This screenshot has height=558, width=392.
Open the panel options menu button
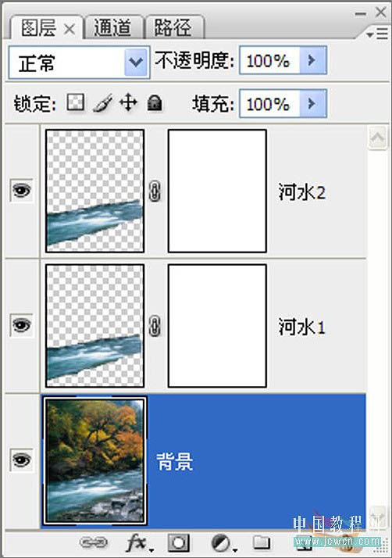(377, 34)
